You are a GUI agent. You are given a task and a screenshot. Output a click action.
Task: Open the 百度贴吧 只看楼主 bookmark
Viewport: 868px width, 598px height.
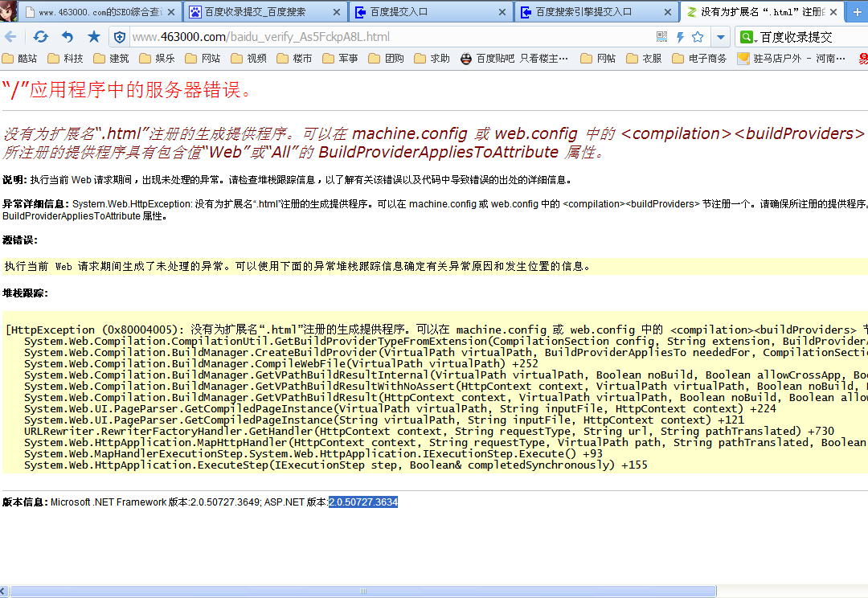coord(514,59)
